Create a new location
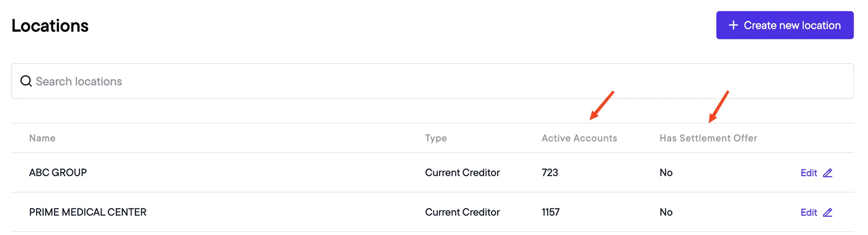Image resolution: width=868 pixels, height=235 pixels. point(785,25)
